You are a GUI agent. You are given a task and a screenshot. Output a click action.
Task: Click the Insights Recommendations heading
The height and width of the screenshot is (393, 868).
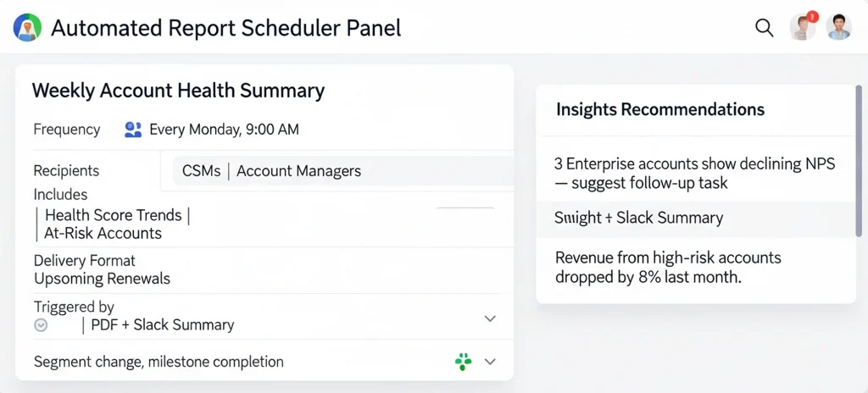coord(660,109)
